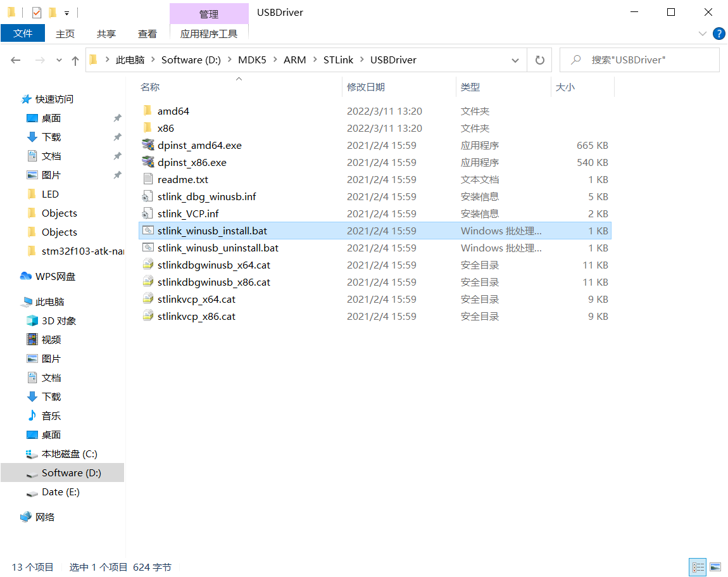Expand chevron after STLink in path
This screenshot has width=728, height=577.
(x=361, y=60)
